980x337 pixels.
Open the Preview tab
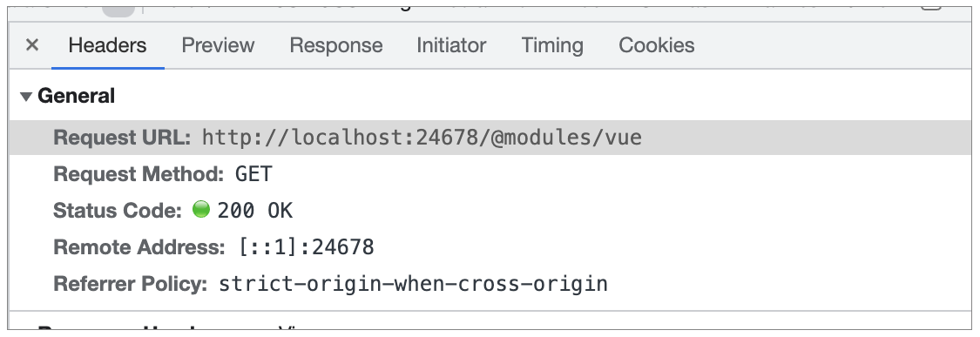click(218, 45)
